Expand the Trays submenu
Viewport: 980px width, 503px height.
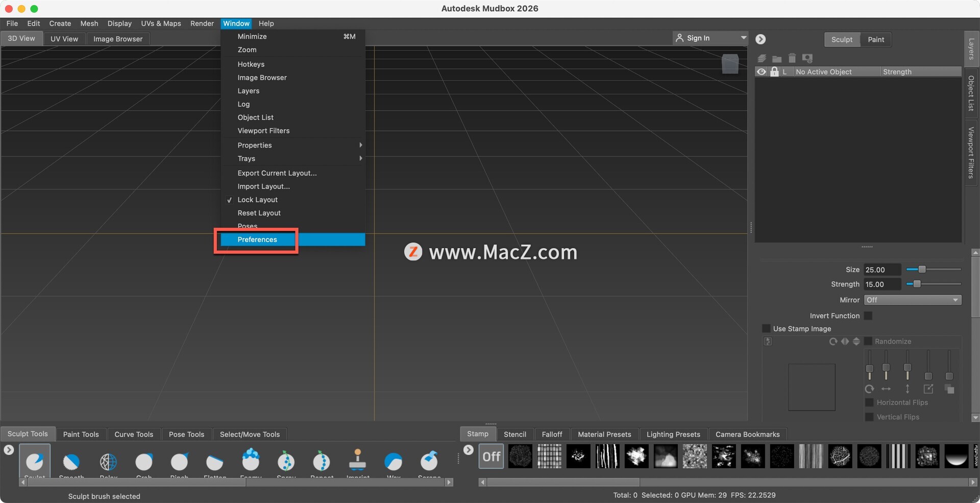(x=293, y=158)
